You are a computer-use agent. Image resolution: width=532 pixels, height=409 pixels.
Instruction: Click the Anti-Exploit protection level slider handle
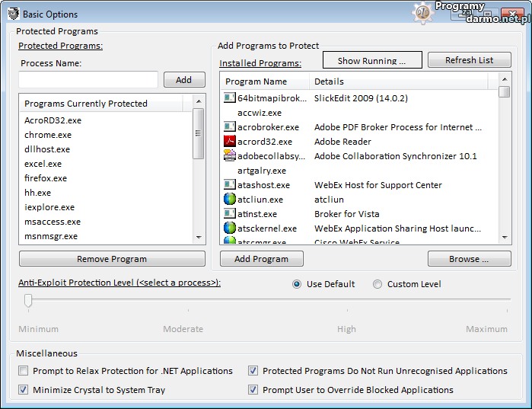(28, 301)
